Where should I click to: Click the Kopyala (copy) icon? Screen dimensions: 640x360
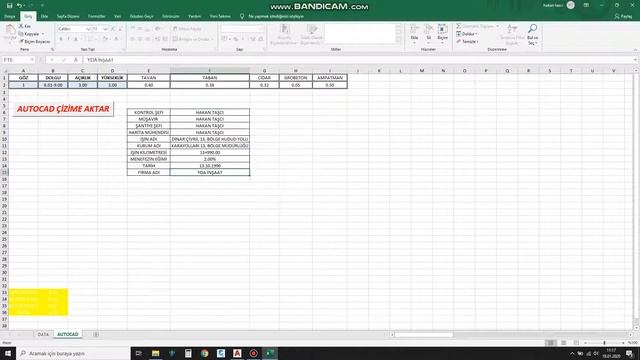[21, 34]
